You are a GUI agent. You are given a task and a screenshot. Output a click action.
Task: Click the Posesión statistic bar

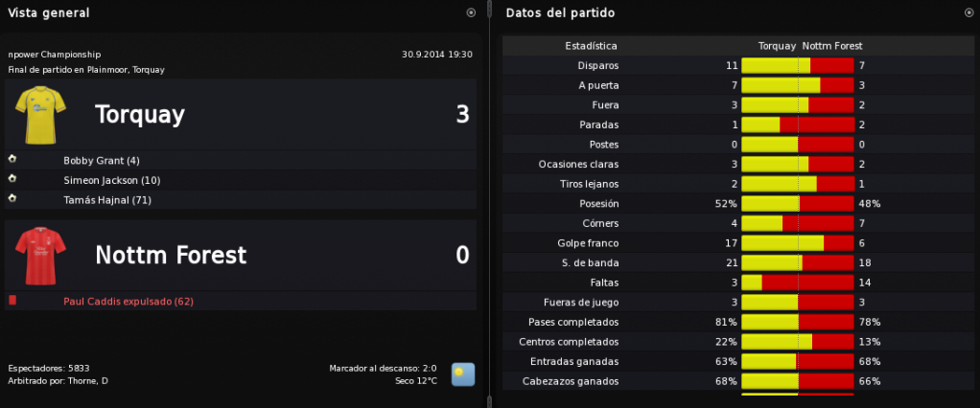(798, 203)
